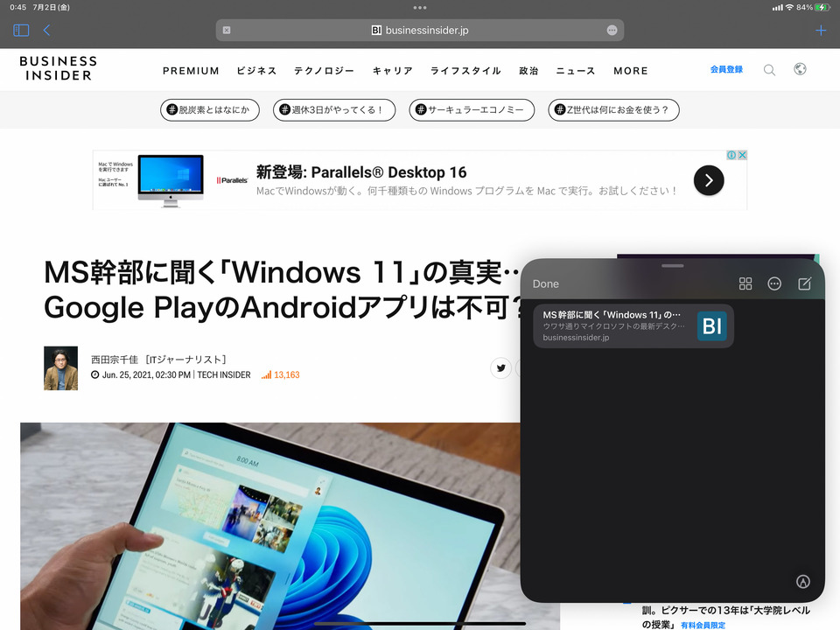This screenshot has width=840, height=630.
Task: Open the globe language selector
Action: point(800,70)
